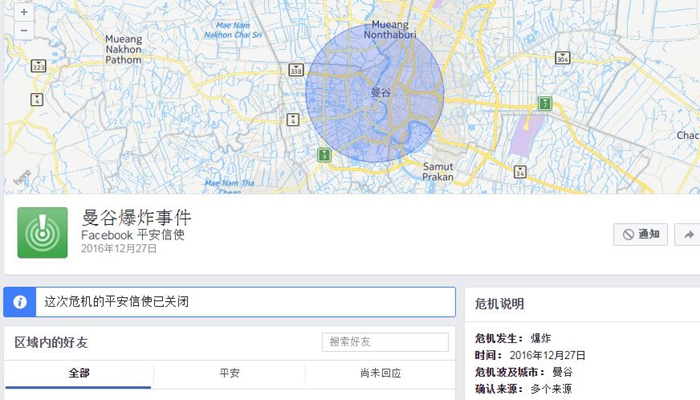This screenshot has height=400, width=700.
Task: Click the 危机波及城市: 曼谷 line
Action: coord(523,372)
